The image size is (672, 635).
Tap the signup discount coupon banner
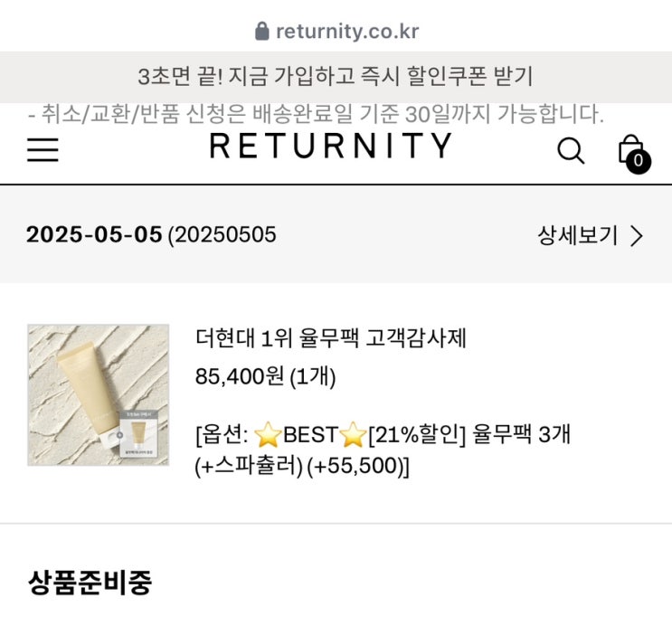[x=336, y=76]
